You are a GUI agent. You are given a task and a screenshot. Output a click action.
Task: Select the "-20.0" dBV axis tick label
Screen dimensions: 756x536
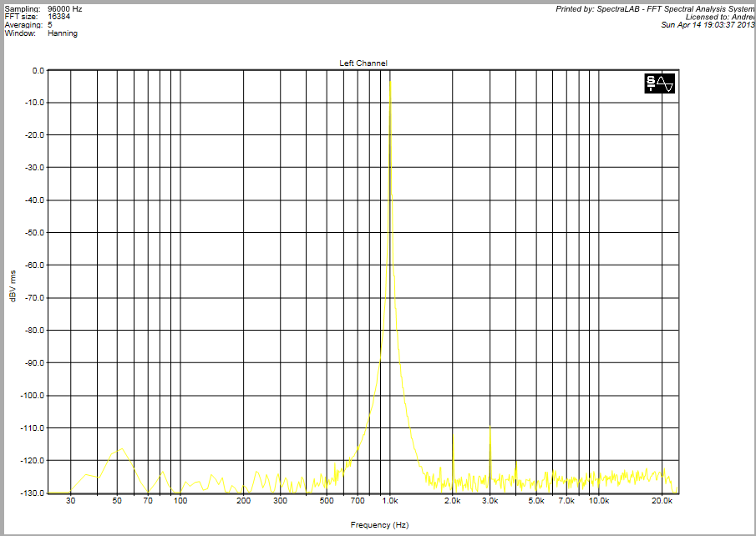pyautogui.click(x=35, y=135)
